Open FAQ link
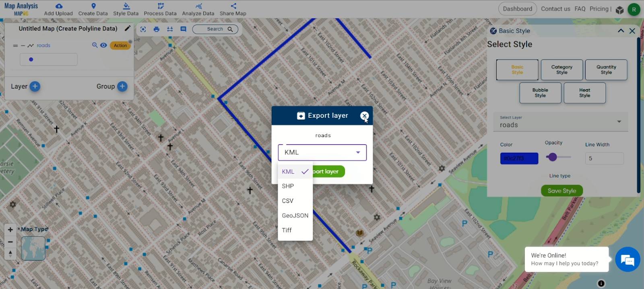 [580, 9]
